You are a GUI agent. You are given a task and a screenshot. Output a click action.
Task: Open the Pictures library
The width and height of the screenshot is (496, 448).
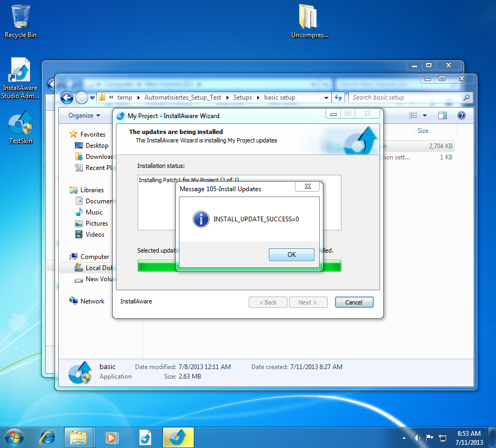click(x=92, y=223)
